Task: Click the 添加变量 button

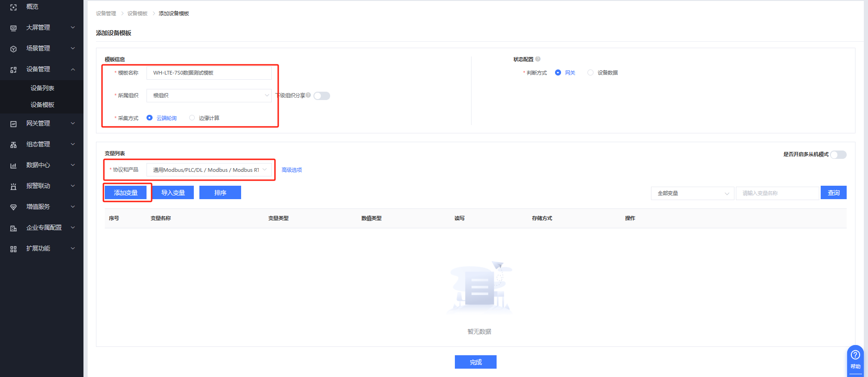Action: click(x=126, y=193)
